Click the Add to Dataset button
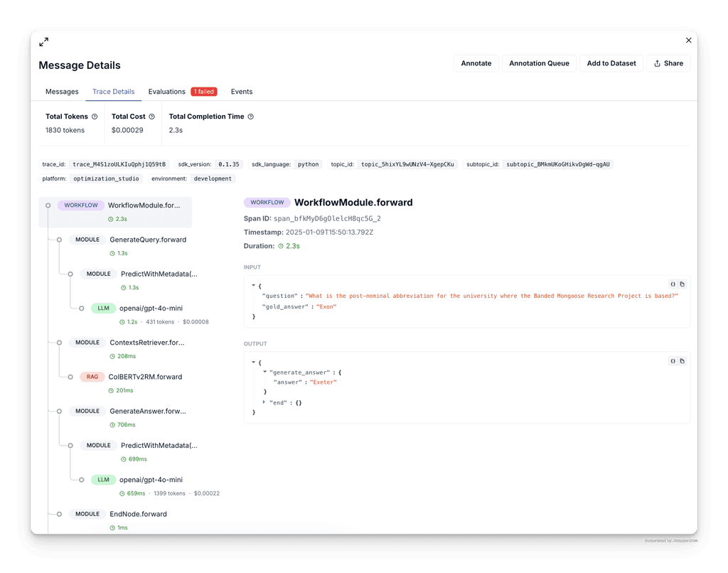 click(x=611, y=63)
